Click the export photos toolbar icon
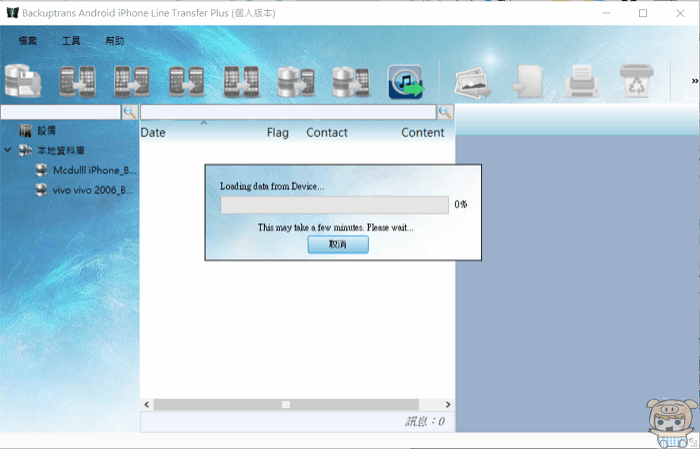Viewport: 700px width, 449px height. point(472,82)
